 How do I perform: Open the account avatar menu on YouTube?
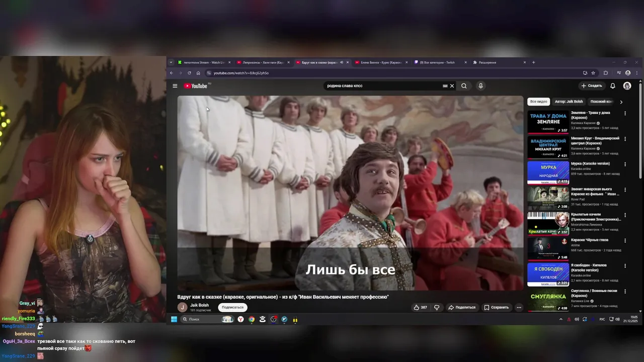click(x=627, y=86)
